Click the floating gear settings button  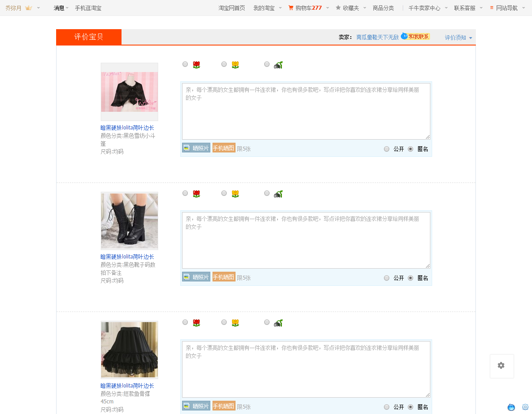click(502, 366)
